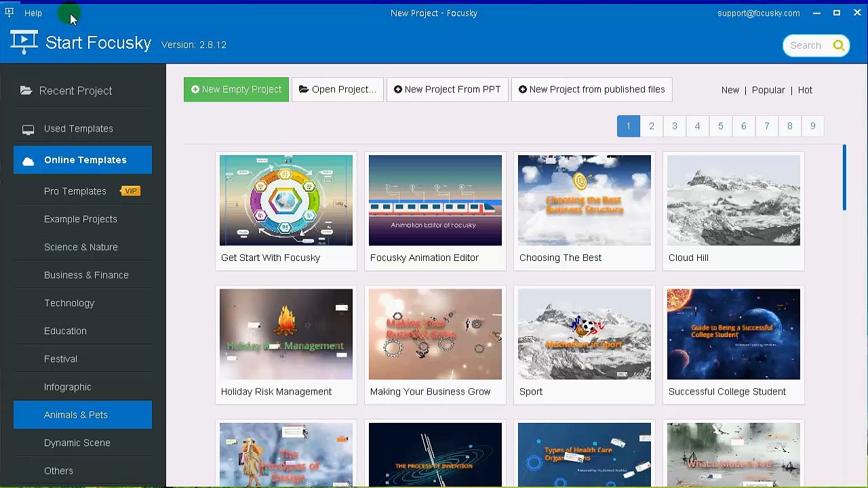The height and width of the screenshot is (488, 868).
Task: Go to template page 6
Action: pyautogui.click(x=743, y=126)
